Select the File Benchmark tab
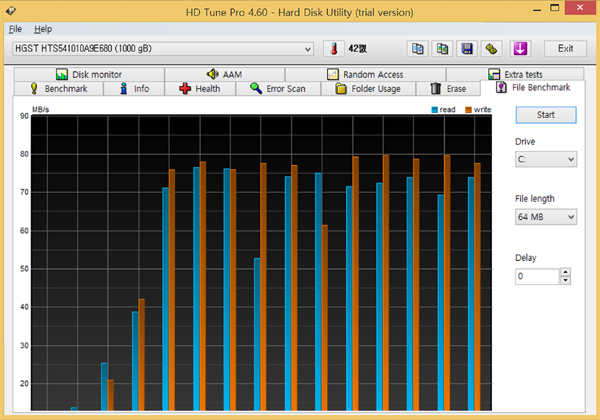The image size is (600, 420). point(533,88)
